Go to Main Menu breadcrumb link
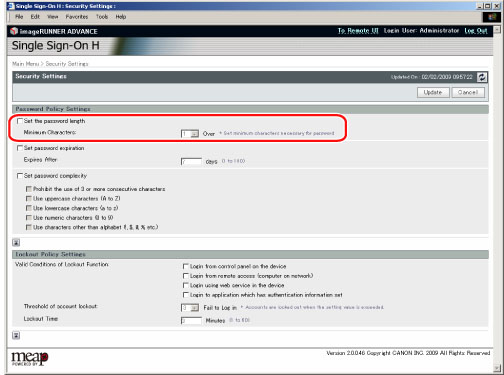 [26, 64]
